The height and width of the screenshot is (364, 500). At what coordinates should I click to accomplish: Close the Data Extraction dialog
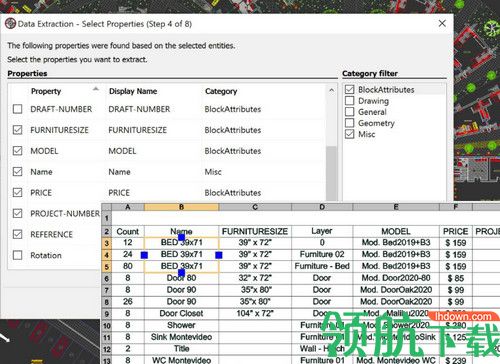442,23
